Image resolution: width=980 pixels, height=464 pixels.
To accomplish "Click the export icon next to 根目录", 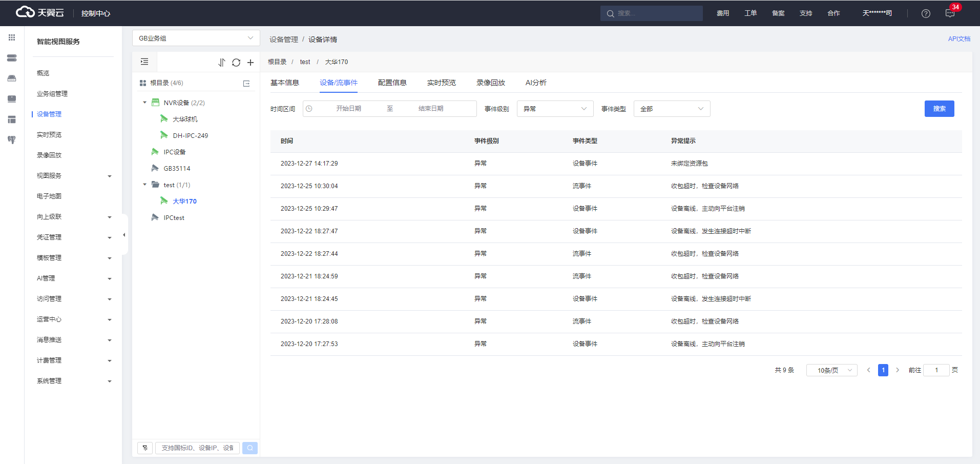I will coord(246,83).
